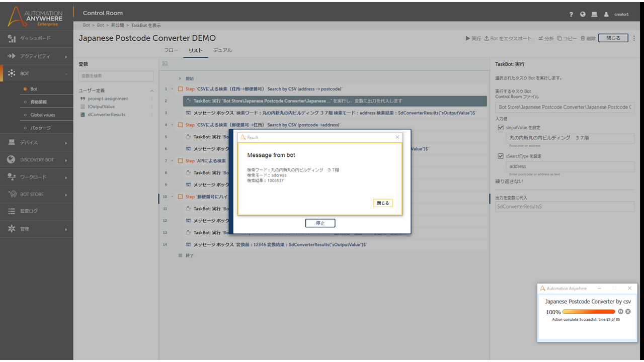This screenshot has height=362, width=644.
Task: Toggle checkbox on Step line 1 CSV address→postcode
Action: pos(181,89)
